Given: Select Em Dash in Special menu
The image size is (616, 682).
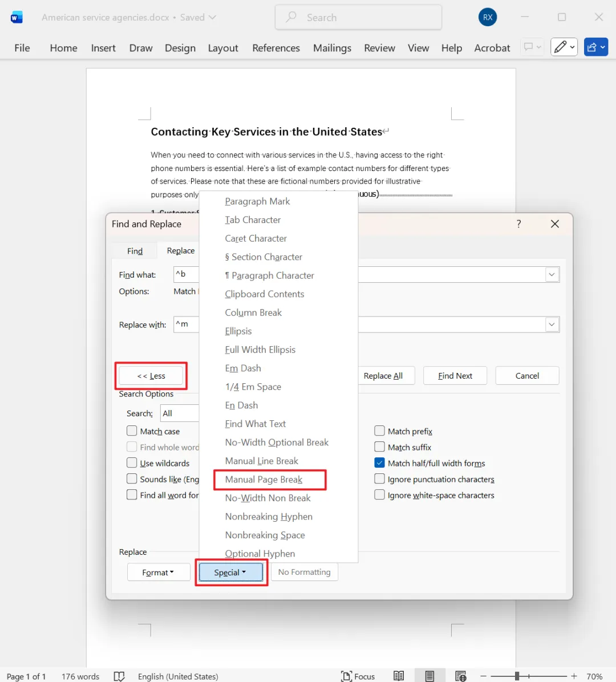Looking at the screenshot, I should [x=243, y=368].
